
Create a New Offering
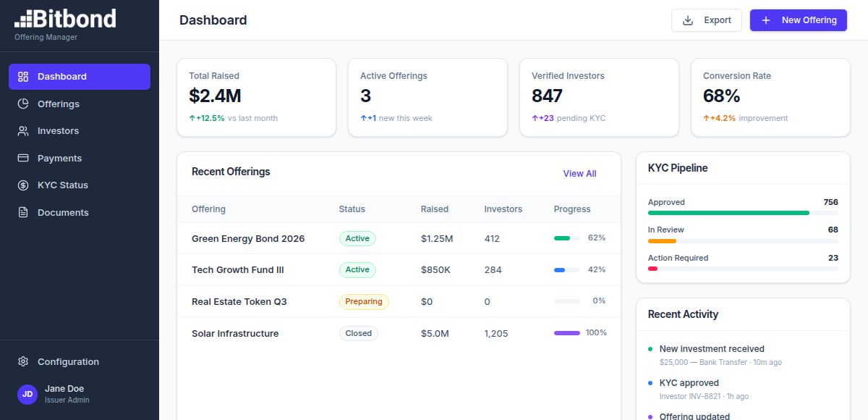coord(798,20)
